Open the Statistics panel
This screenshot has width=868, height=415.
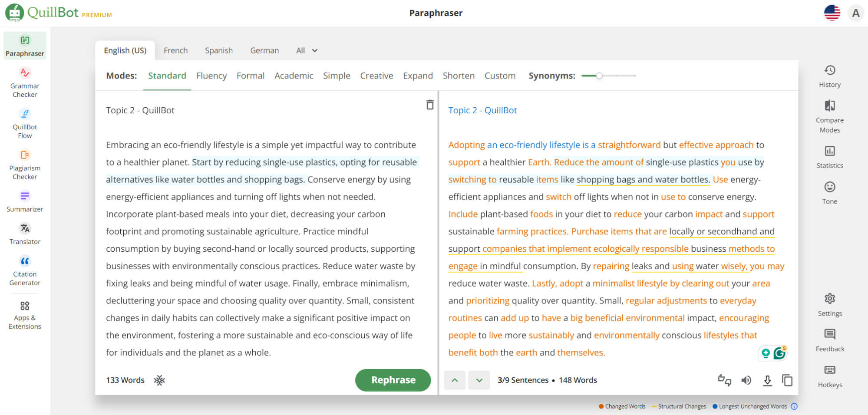(829, 157)
